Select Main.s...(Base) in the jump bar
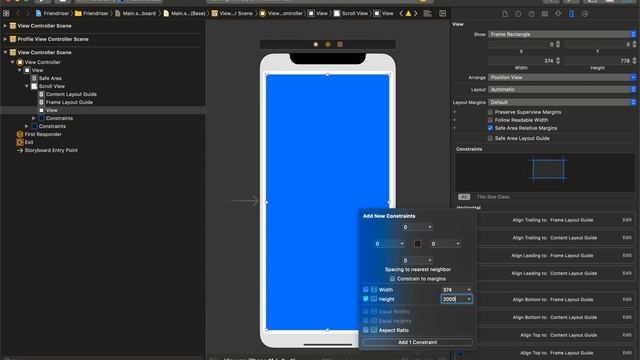This screenshot has height=360, width=640. pyautogui.click(x=184, y=13)
